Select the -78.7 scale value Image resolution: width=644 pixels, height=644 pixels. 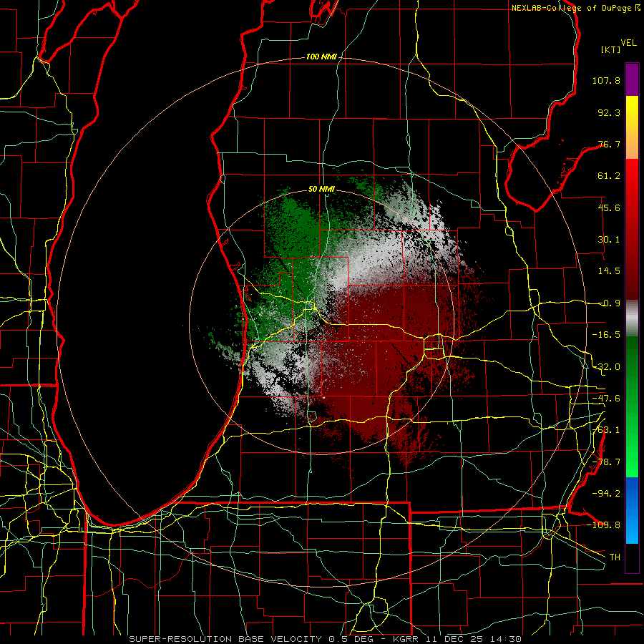[606, 462]
